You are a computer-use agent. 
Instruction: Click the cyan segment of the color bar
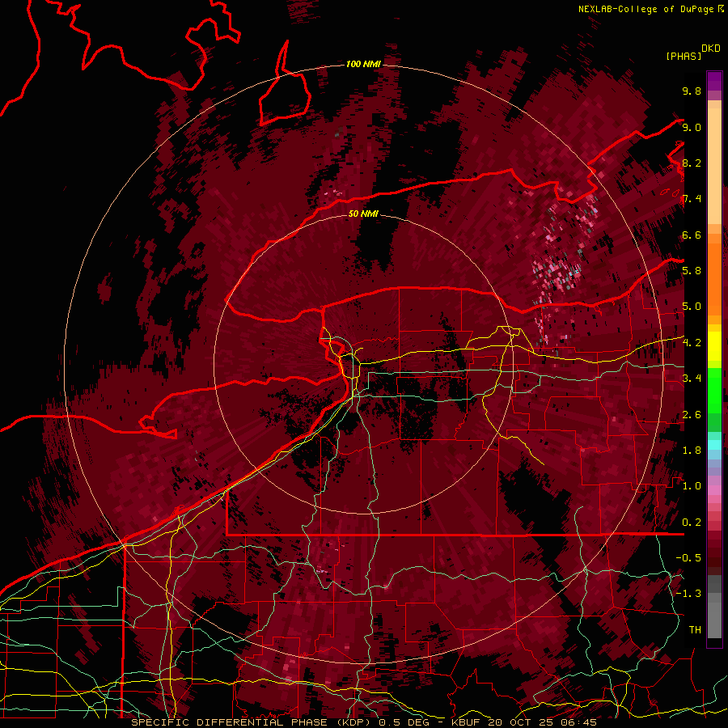(714, 444)
